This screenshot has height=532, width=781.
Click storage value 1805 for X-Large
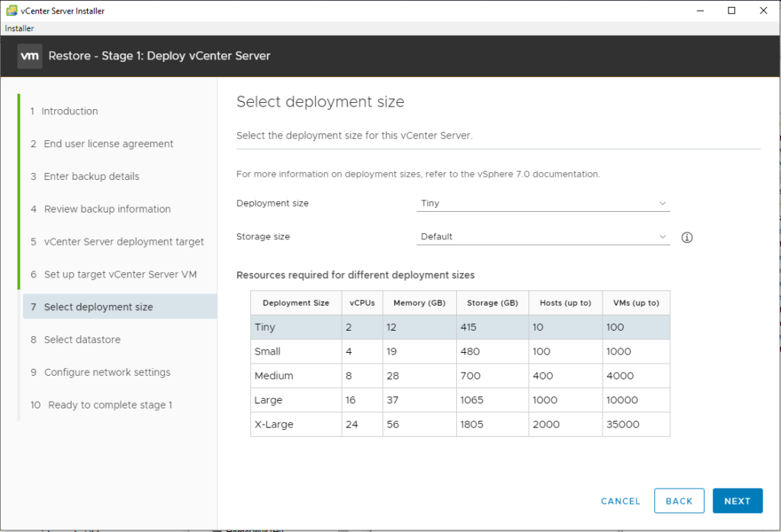[471, 425]
